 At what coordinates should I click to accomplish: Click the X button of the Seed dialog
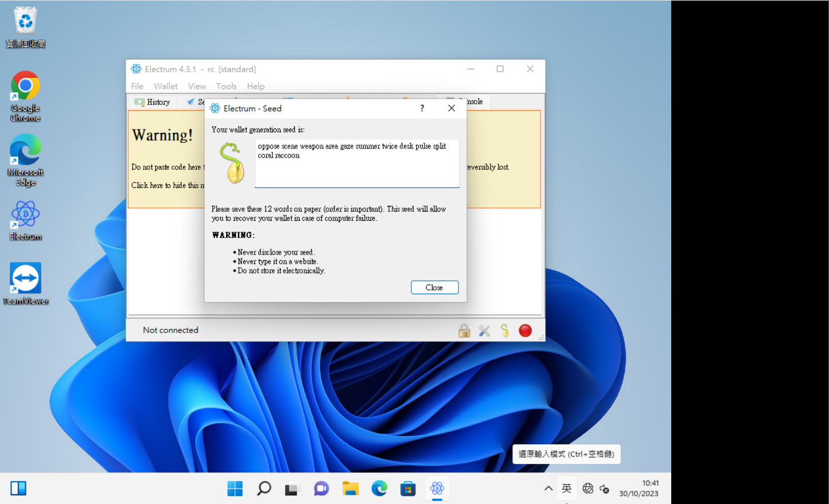pos(452,108)
